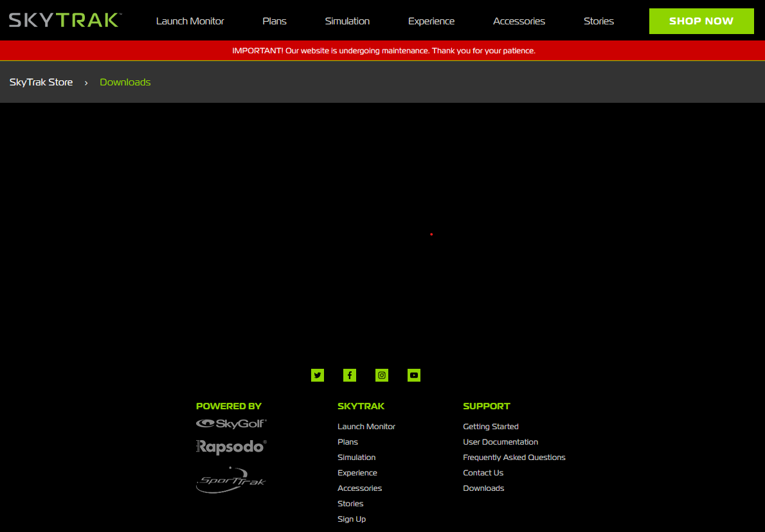Screen dimensions: 765x532
Task: Open the YouTube icon in footer
Action: tap(414, 375)
